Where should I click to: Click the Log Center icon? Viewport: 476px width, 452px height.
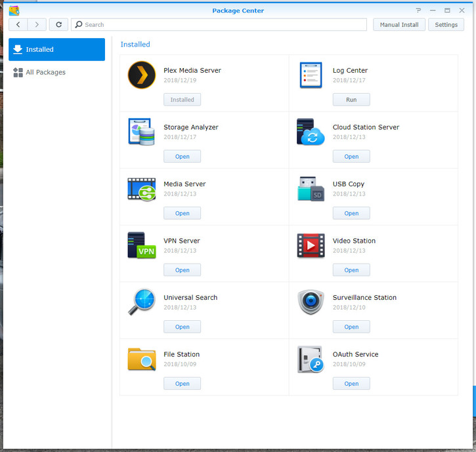(x=311, y=75)
